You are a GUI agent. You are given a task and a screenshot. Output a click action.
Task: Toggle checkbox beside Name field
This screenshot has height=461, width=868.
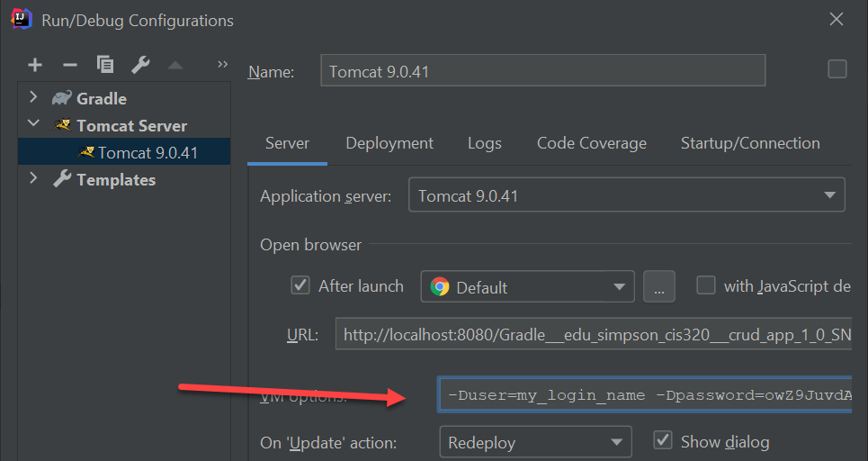pyautogui.click(x=837, y=68)
